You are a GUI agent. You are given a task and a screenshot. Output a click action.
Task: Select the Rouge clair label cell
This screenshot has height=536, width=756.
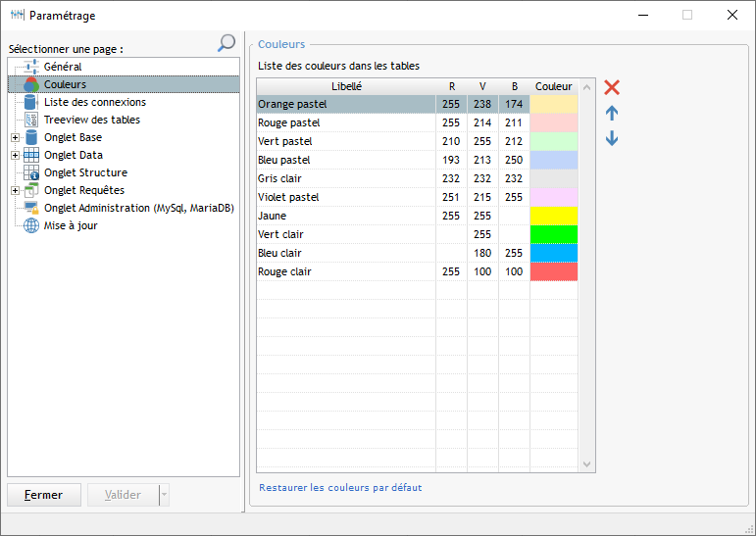click(x=346, y=271)
